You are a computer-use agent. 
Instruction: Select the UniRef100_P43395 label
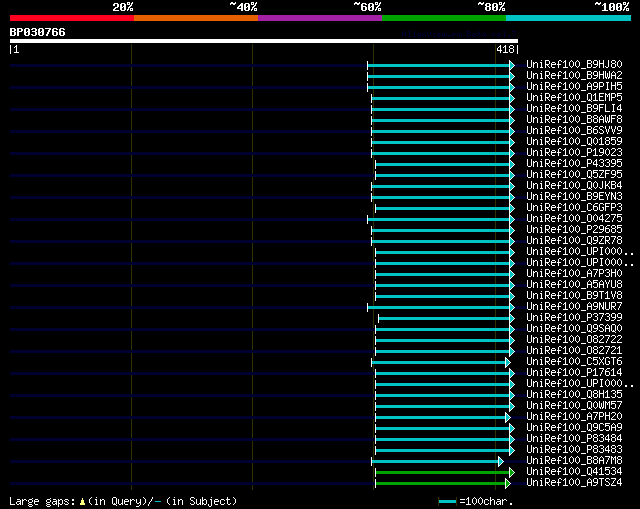pos(574,164)
